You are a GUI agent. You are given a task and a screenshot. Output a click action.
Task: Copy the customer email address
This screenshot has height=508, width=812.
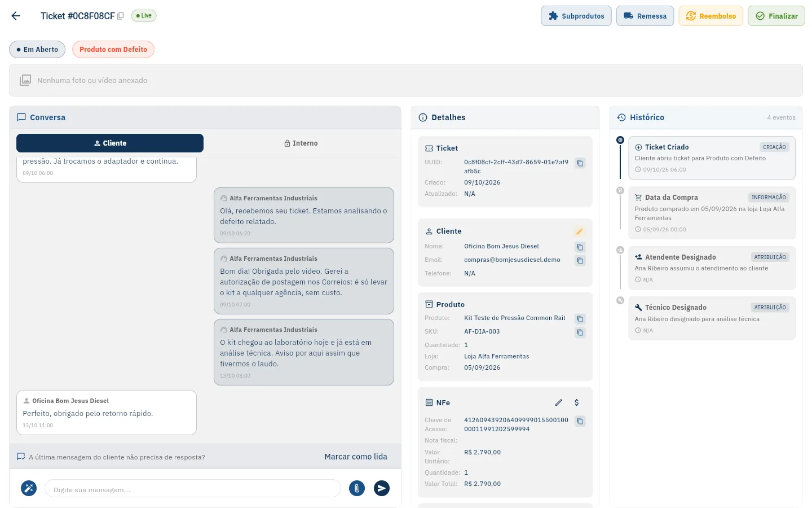coord(580,261)
